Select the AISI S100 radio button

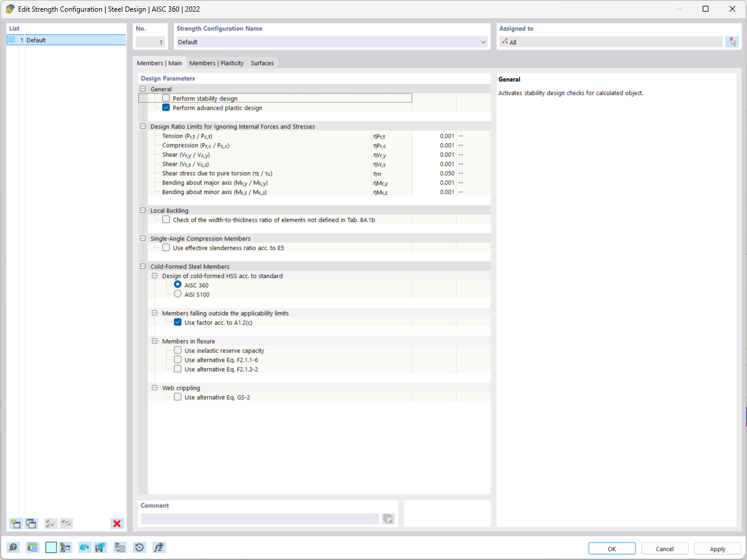coord(177,294)
